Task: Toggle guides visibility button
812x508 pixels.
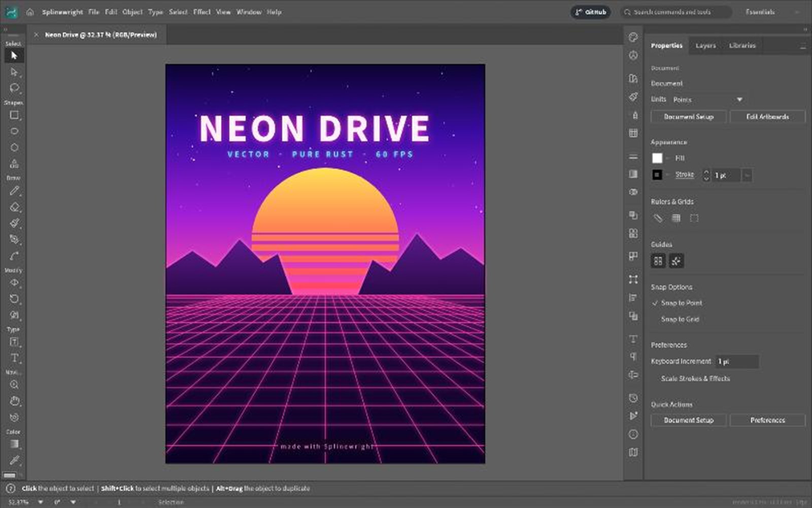Action: 658,261
